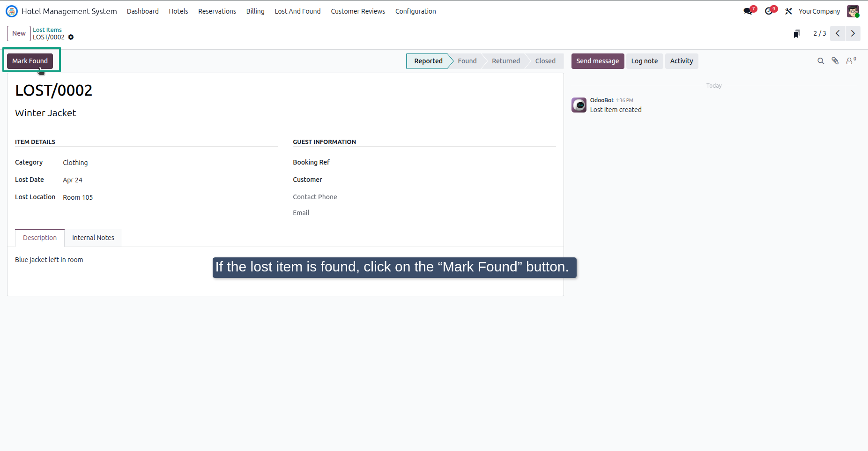Click the bookmark icon near pager
This screenshot has height=451, width=868.
796,34
